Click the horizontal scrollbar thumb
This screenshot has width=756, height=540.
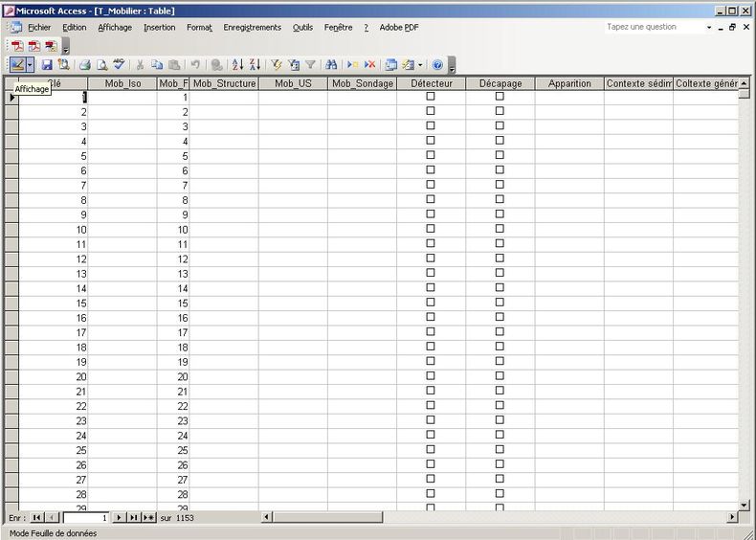click(328, 517)
